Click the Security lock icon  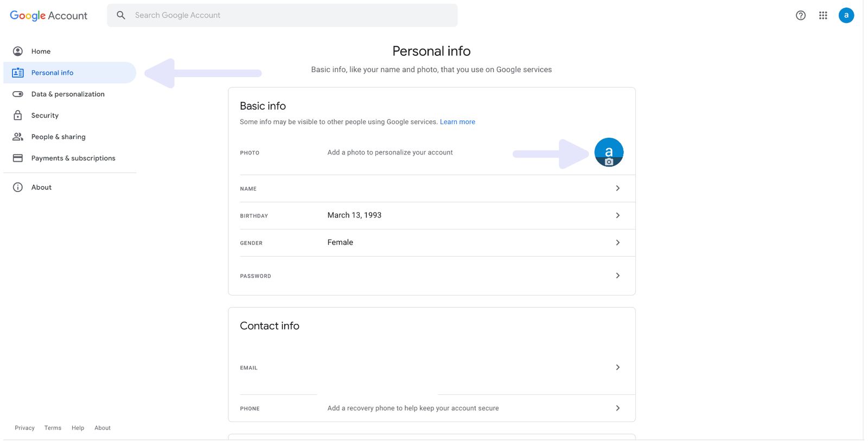18,116
